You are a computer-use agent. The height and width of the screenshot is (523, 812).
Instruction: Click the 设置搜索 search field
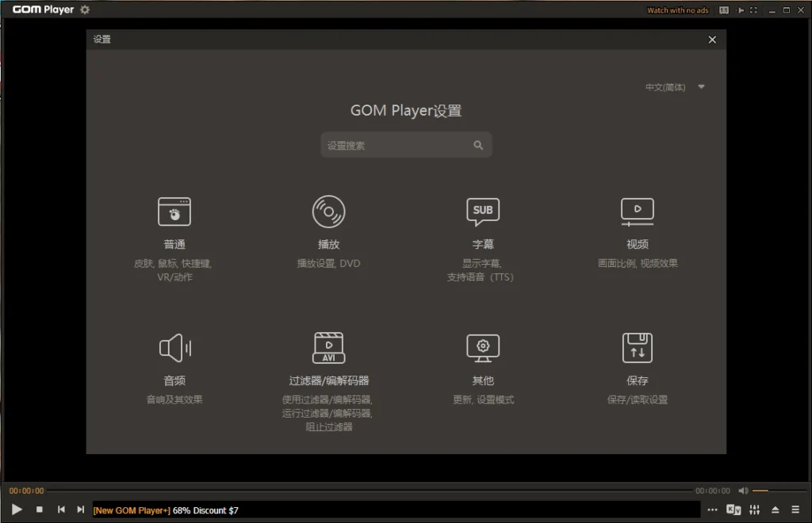pyautogui.click(x=396, y=146)
